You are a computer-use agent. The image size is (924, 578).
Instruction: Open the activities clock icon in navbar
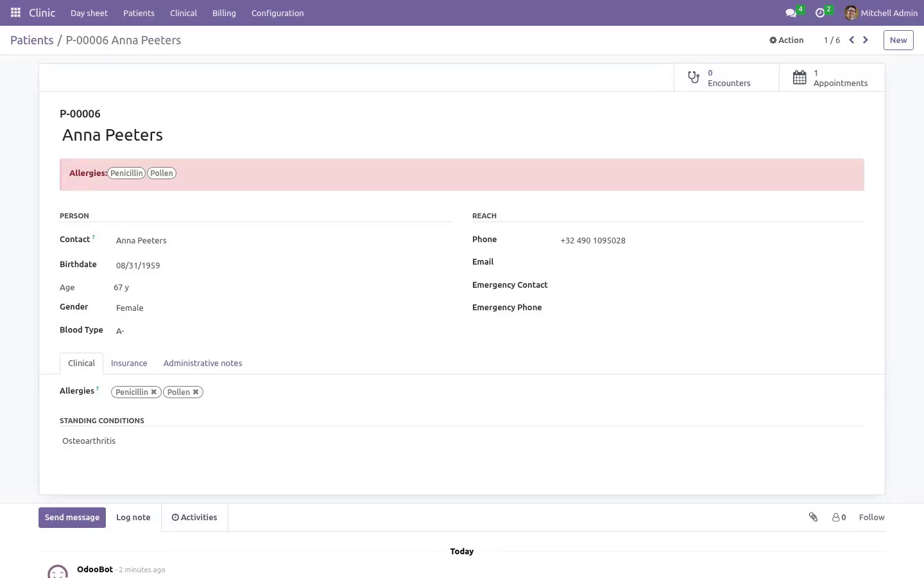point(820,13)
